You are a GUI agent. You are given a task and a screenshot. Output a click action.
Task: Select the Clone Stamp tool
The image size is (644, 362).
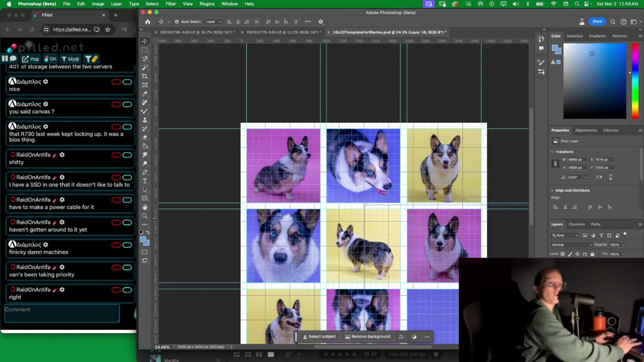144,120
